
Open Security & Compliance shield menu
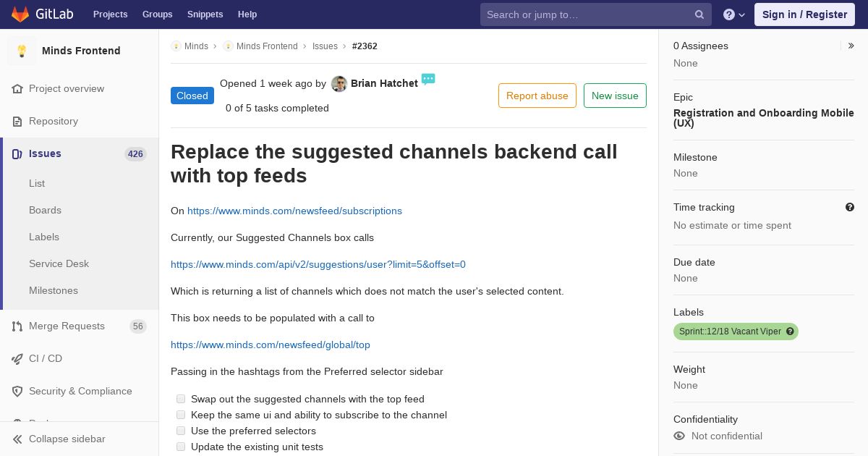(72, 391)
